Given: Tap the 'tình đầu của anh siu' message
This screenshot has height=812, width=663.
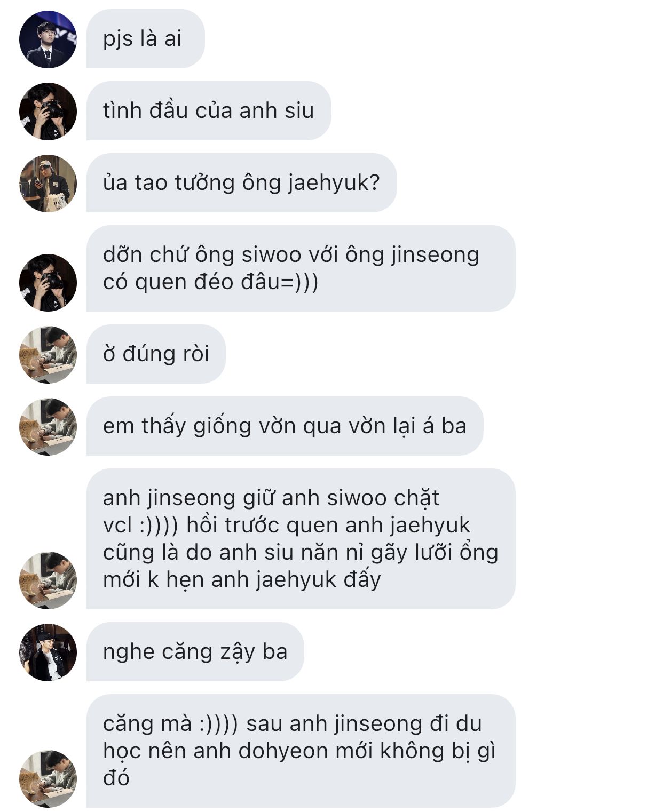Looking at the screenshot, I should click(209, 111).
